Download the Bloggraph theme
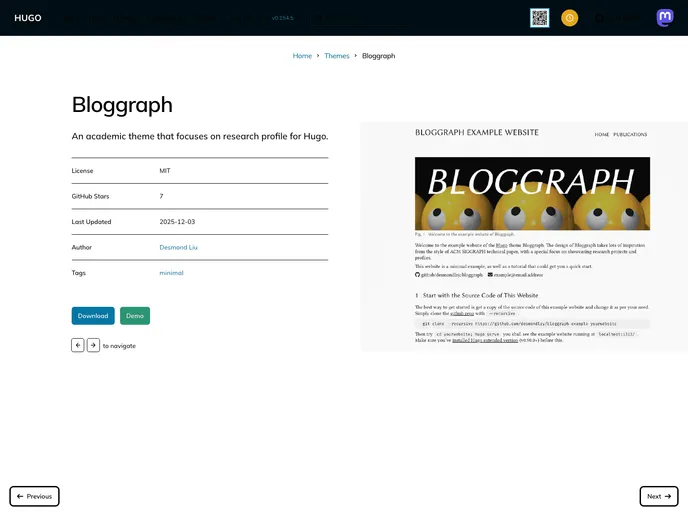The image size is (688, 512). pos(93,316)
